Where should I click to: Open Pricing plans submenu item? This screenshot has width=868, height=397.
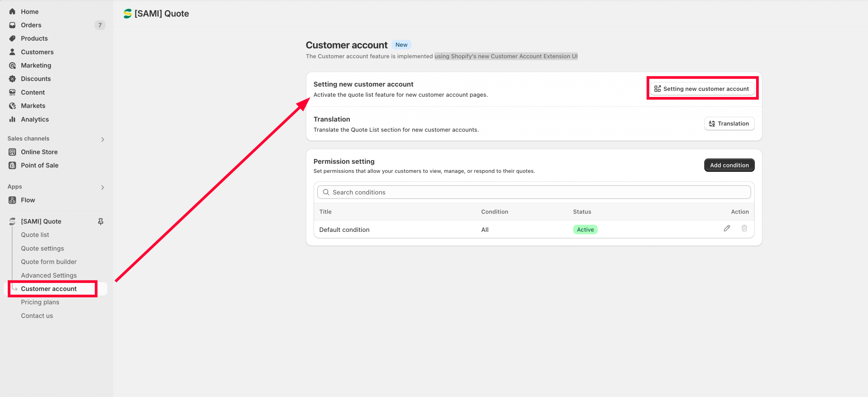40,302
